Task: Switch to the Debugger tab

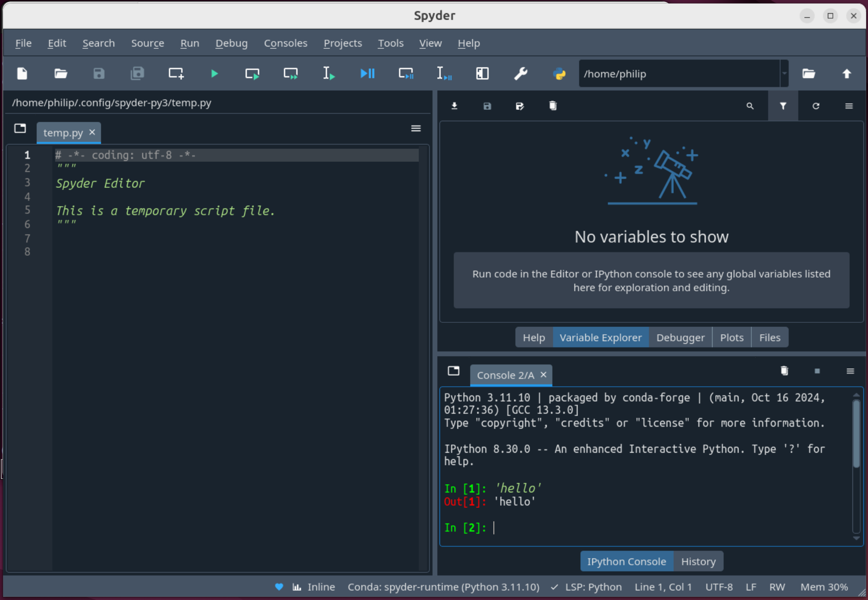Action: pyautogui.click(x=681, y=337)
